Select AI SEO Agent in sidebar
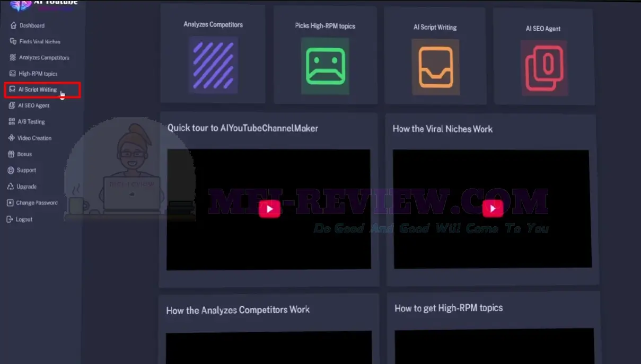This screenshot has height=364, width=641. (34, 105)
